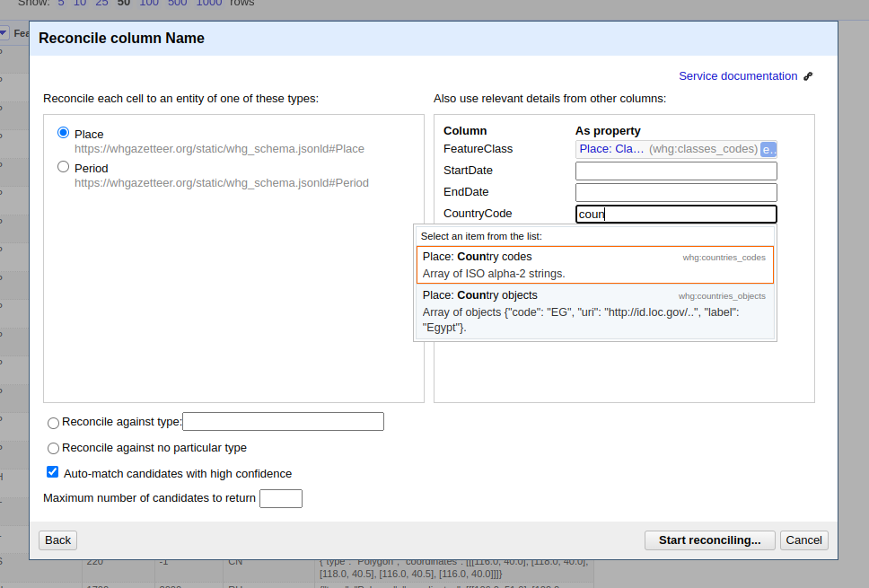Uncheck Auto-match candidates with high confidence
Screen dimensions: 869x588
[x=53, y=473]
